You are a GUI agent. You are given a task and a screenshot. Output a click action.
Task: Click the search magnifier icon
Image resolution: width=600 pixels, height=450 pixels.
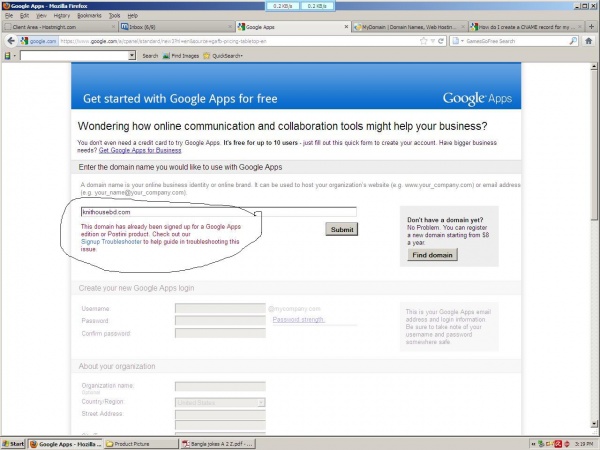tap(573, 41)
